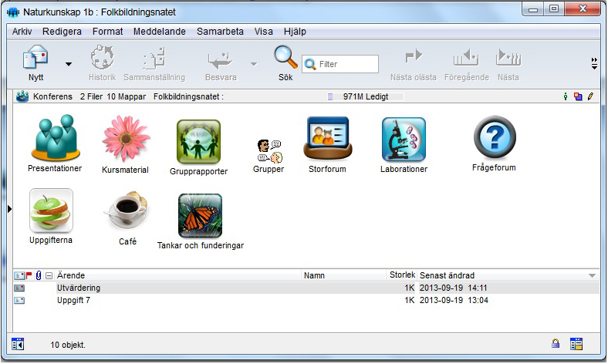This screenshot has height=364, width=608.
Task: Click the Nytt new message button
Action: click(x=36, y=62)
